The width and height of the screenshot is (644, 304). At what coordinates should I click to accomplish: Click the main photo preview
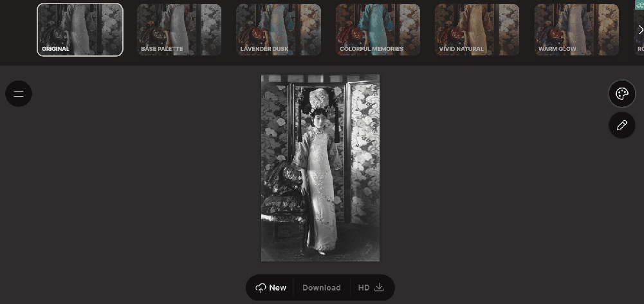tap(320, 168)
